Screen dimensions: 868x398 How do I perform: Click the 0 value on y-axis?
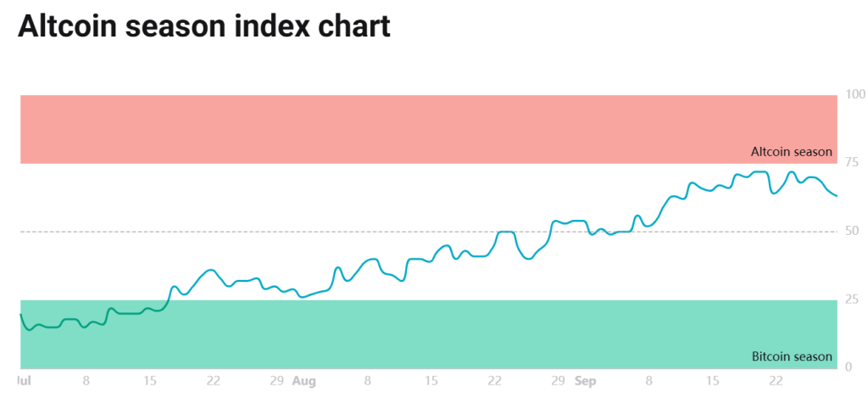849,367
